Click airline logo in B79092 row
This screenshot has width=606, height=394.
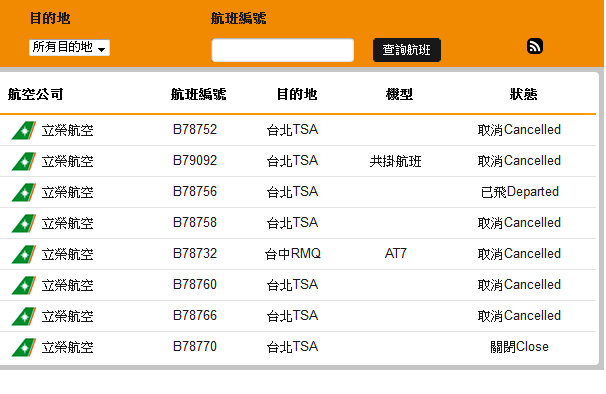point(24,161)
